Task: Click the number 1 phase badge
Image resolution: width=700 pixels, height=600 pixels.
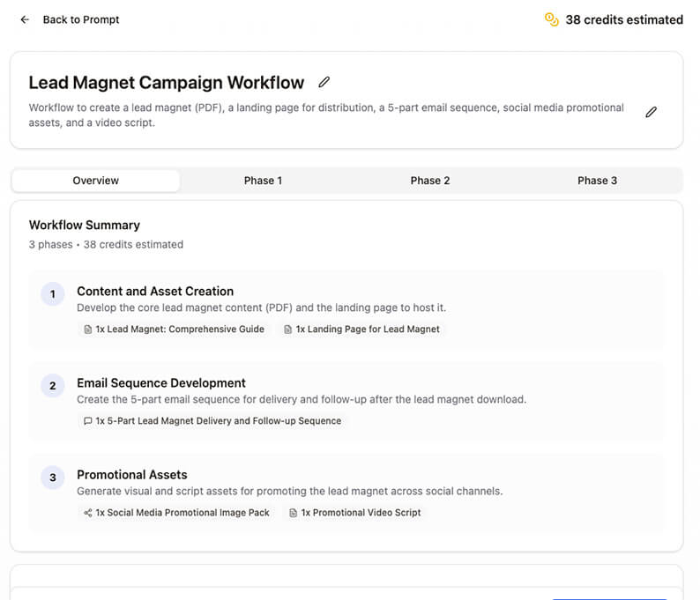Action: [x=53, y=294]
